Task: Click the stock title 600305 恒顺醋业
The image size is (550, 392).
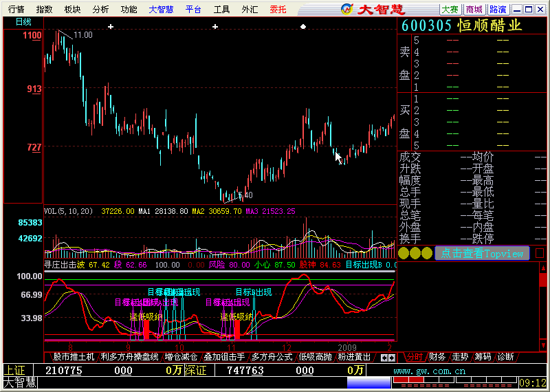Action: [x=461, y=25]
